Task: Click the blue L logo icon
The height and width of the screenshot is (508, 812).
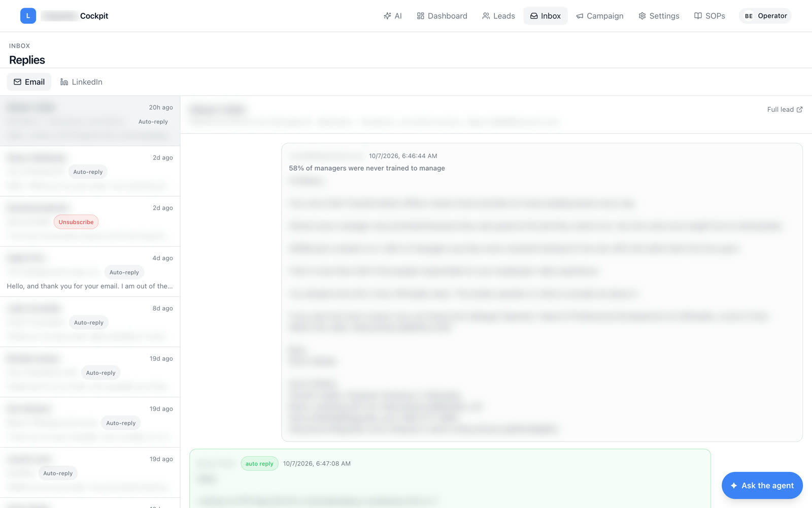Action: point(28,16)
